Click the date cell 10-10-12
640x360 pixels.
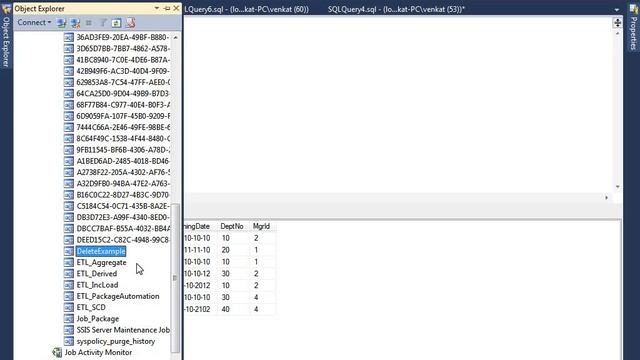point(197,273)
